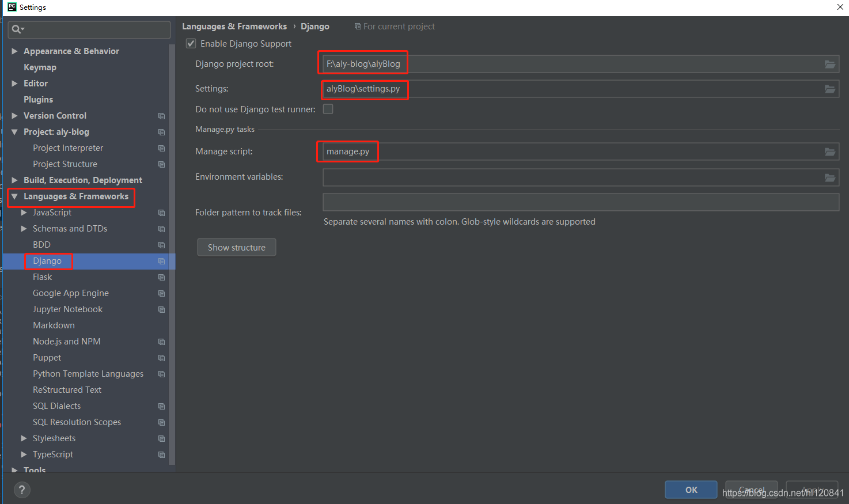Click the help question mark button
This screenshot has height=504, width=849.
point(22,490)
